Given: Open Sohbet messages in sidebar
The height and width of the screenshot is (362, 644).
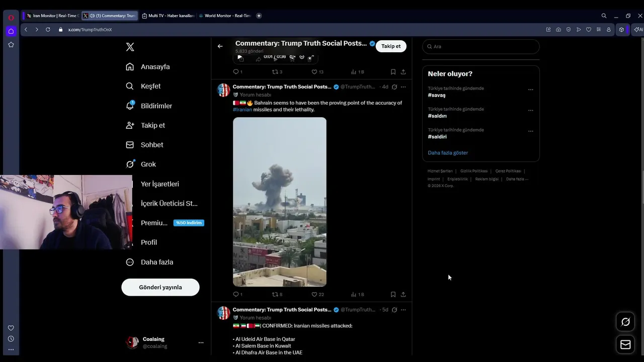Looking at the screenshot, I should (x=144, y=145).
